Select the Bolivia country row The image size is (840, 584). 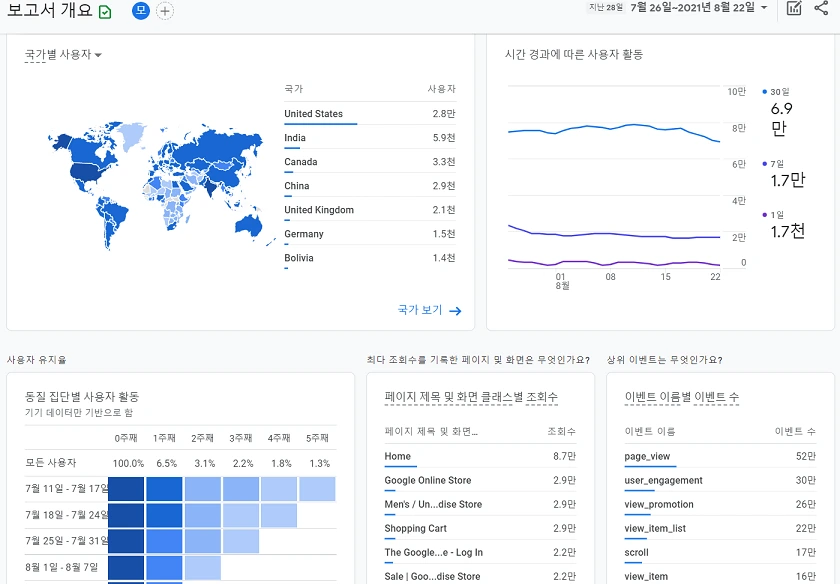coord(370,258)
